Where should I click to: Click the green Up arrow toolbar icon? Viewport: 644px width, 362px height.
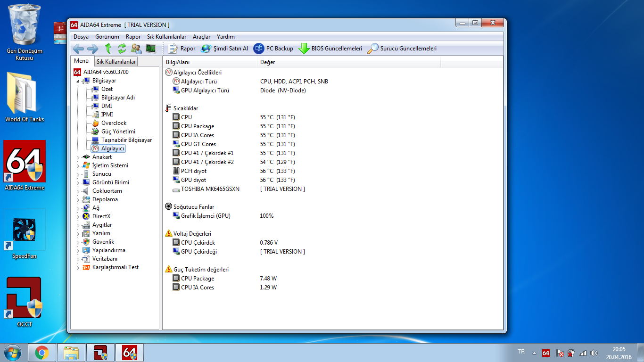click(x=108, y=48)
